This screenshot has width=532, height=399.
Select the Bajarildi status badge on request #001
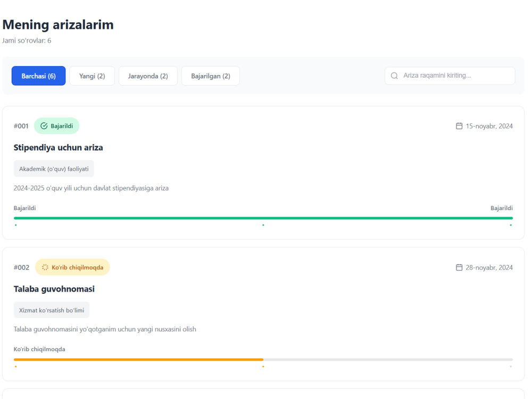coord(56,126)
